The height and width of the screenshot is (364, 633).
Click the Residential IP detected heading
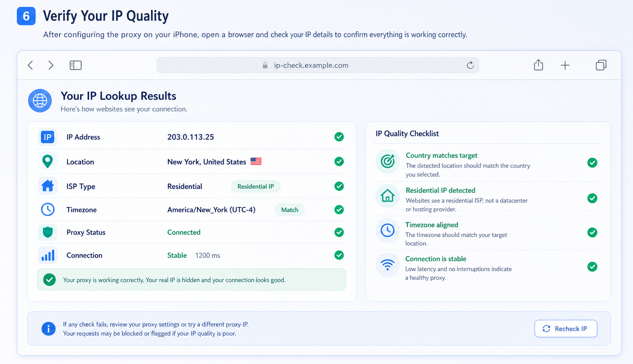[440, 190]
